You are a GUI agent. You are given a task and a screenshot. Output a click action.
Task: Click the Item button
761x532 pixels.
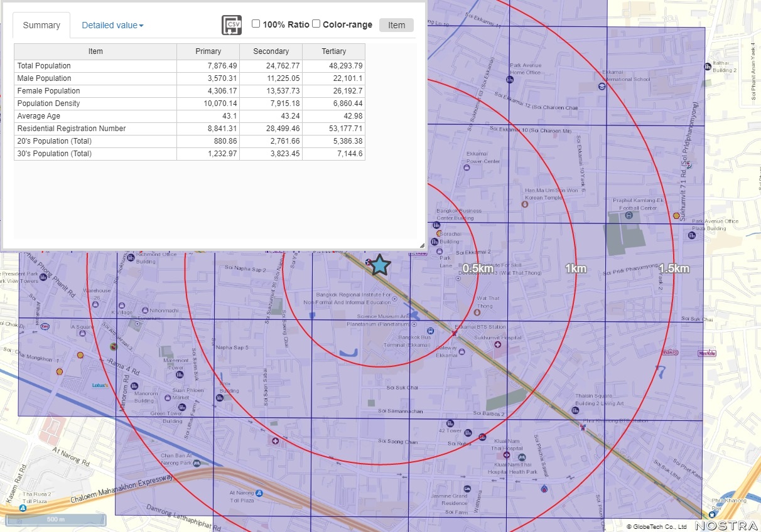coord(396,25)
